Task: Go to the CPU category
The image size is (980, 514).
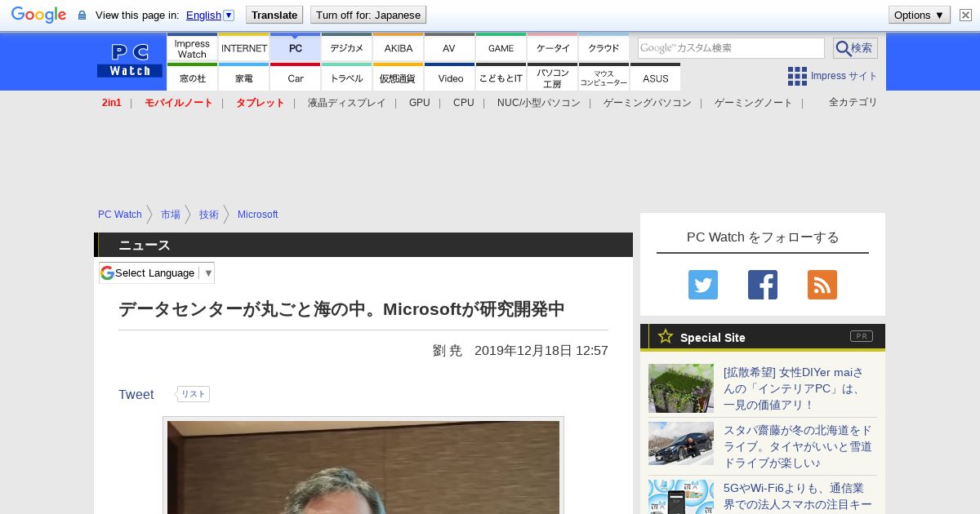Action: pos(464,103)
